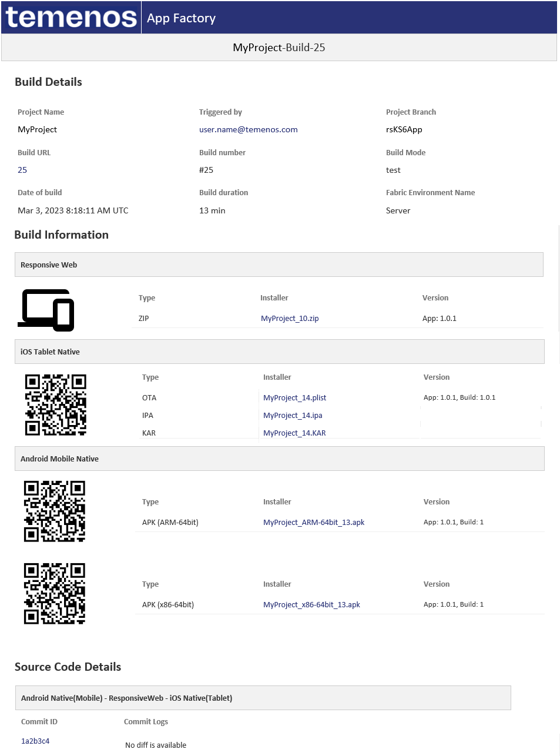Click the Responsive Web section header
This screenshot has width=560, height=756.
tap(279, 265)
